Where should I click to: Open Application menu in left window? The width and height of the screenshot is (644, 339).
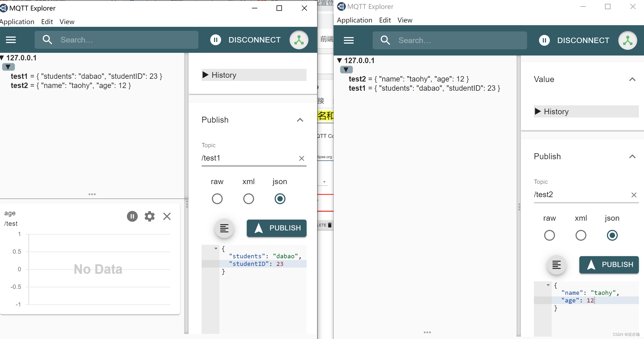point(17,22)
